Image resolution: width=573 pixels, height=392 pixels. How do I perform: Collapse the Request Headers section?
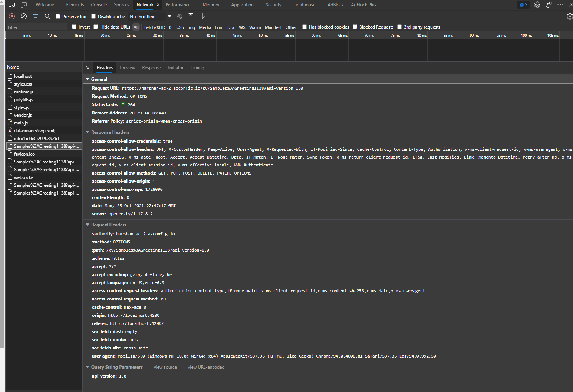(x=88, y=225)
